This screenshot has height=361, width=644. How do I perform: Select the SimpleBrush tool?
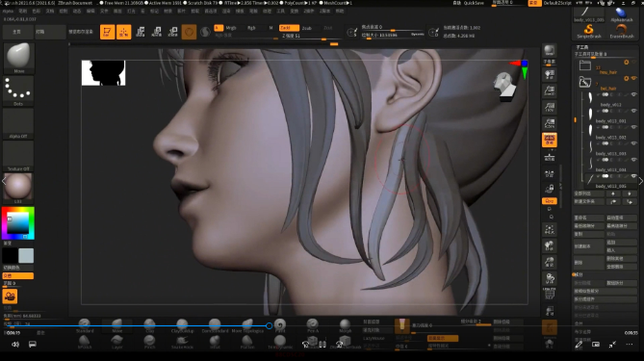click(589, 31)
